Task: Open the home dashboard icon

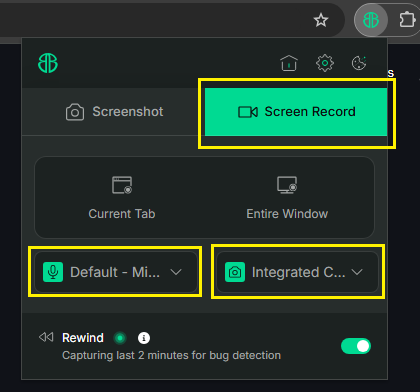Action: click(x=289, y=63)
